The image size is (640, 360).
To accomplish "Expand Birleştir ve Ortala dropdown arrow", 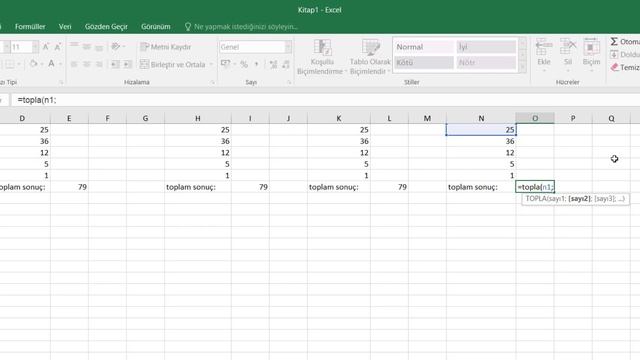I will point(211,64).
